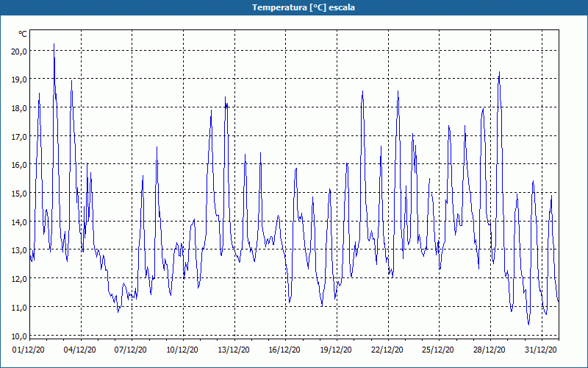The image size is (588, 368).
Task: Click the 13/12/20 date label
Action: (234, 350)
